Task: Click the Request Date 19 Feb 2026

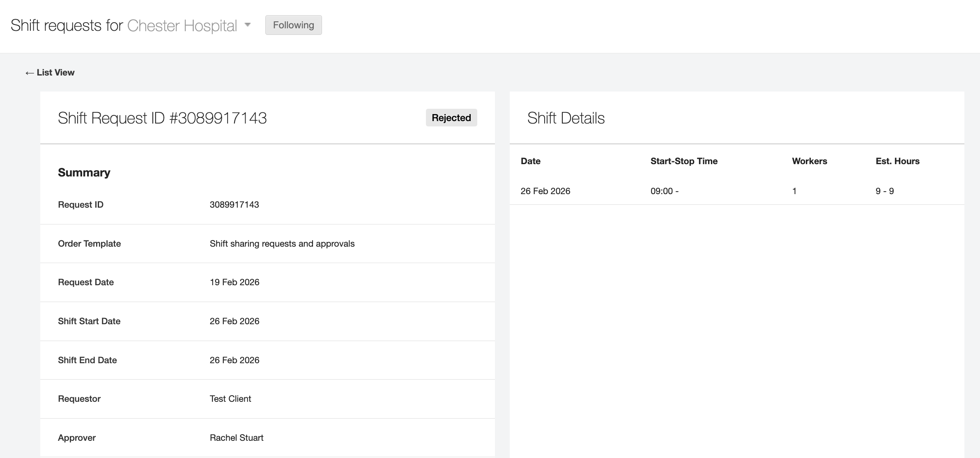Action: click(234, 282)
